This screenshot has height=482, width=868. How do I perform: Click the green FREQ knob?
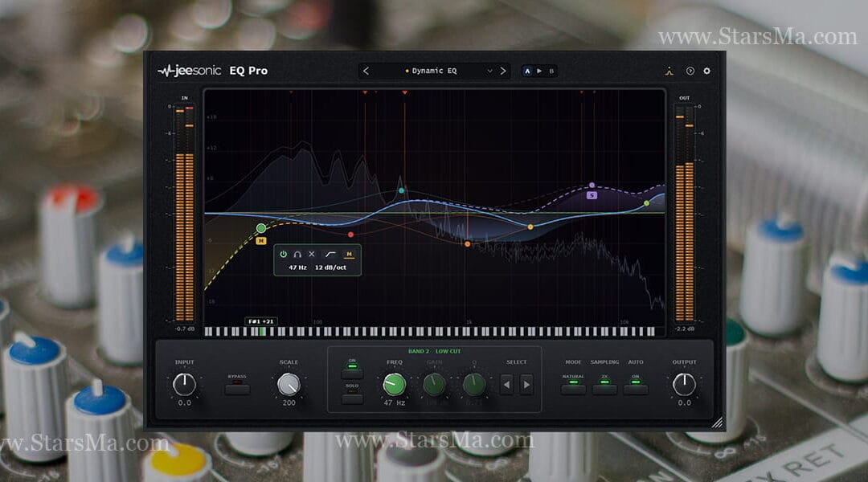[x=394, y=384]
